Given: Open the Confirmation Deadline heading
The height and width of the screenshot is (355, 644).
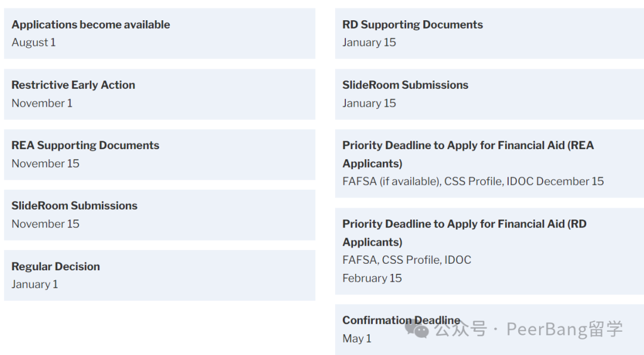Looking at the screenshot, I should pyautogui.click(x=401, y=320).
